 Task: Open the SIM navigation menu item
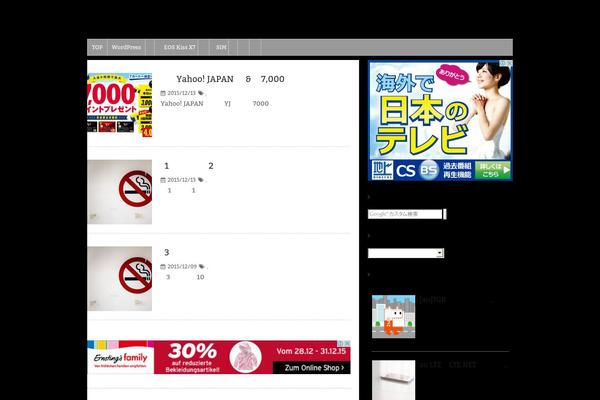click(221, 47)
